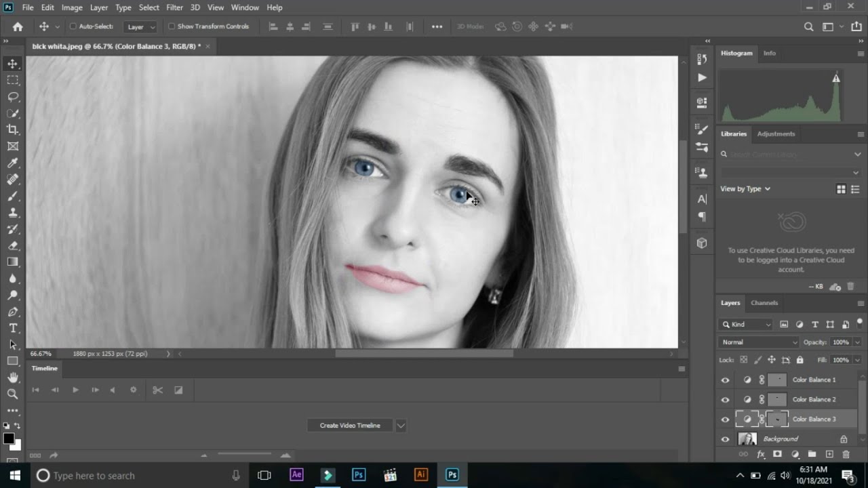Open dropdown arrow beside Create Video Timeline
The height and width of the screenshot is (488, 868).
point(401,426)
